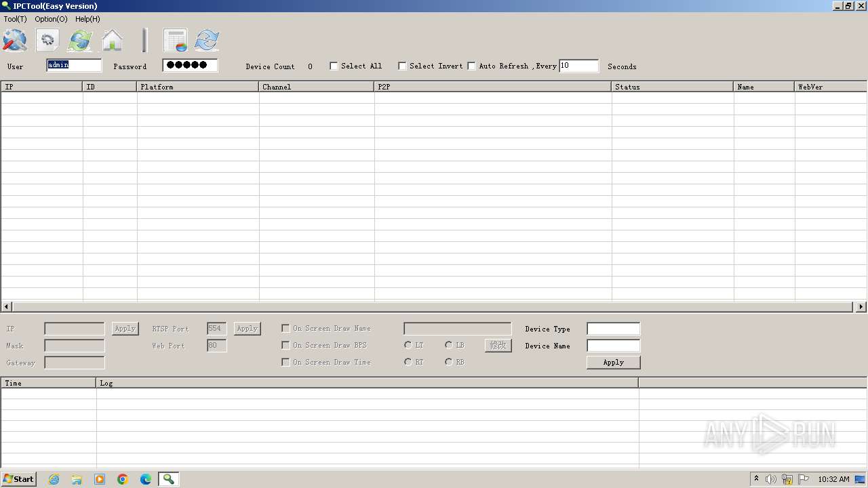This screenshot has width=868, height=488.
Task: Open Microsoft Edge from the taskbar
Action: point(146,479)
